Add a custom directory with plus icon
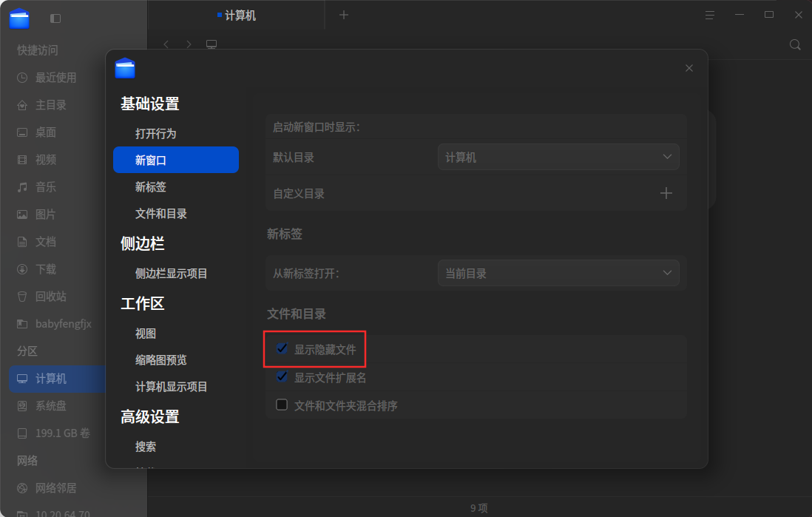 point(666,193)
